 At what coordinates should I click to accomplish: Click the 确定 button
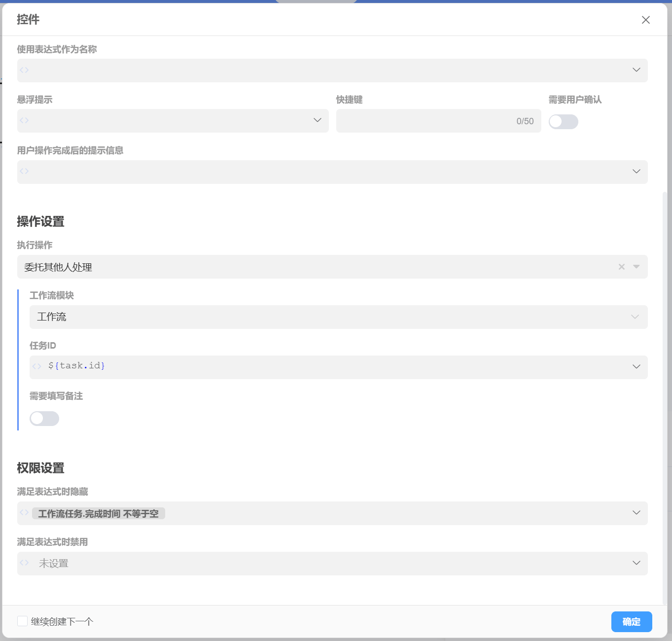631,622
